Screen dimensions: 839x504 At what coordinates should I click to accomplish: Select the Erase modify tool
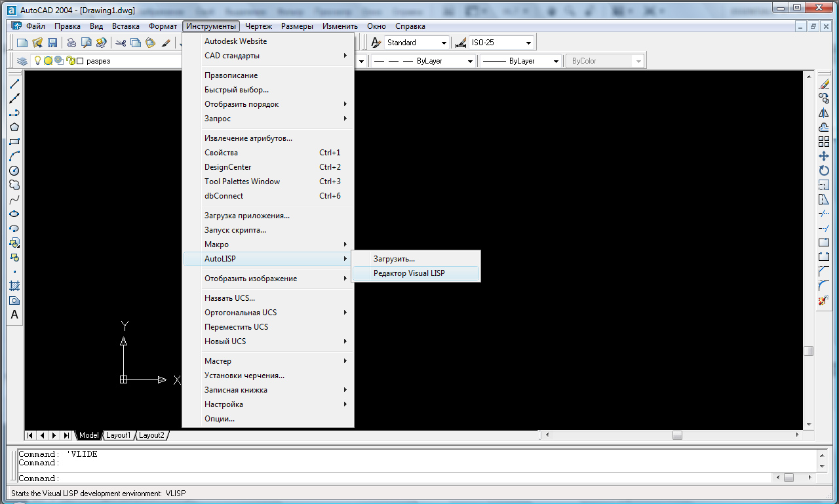(824, 84)
